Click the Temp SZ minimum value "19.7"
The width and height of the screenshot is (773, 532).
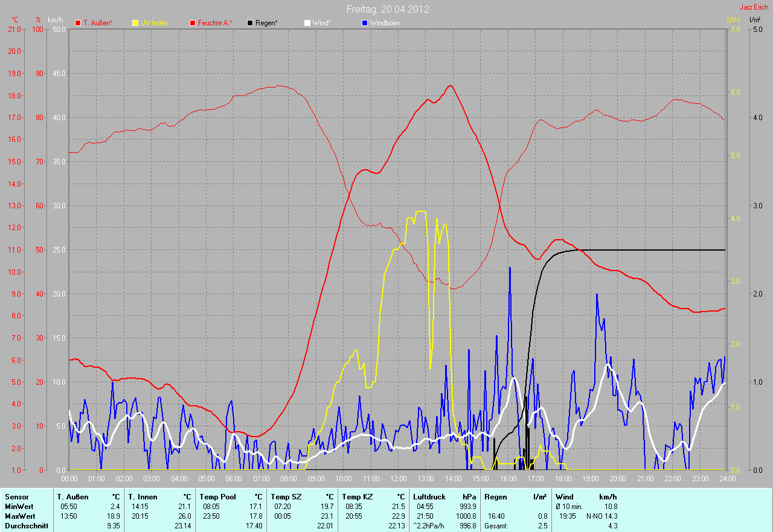click(x=326, y=507)
